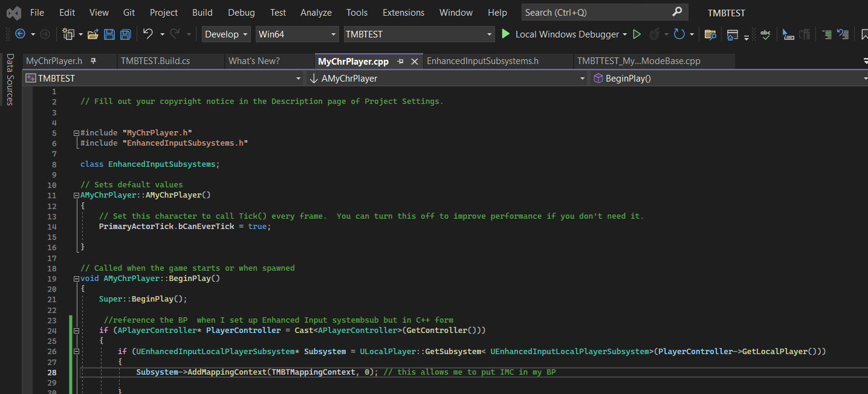
Task: Open the File menu
Action: click(x=37, y=12)
